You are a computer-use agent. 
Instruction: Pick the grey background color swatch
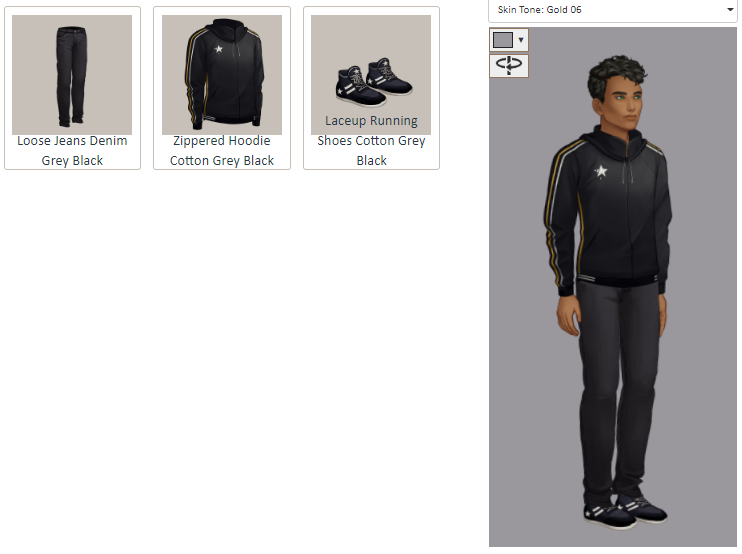503,40
